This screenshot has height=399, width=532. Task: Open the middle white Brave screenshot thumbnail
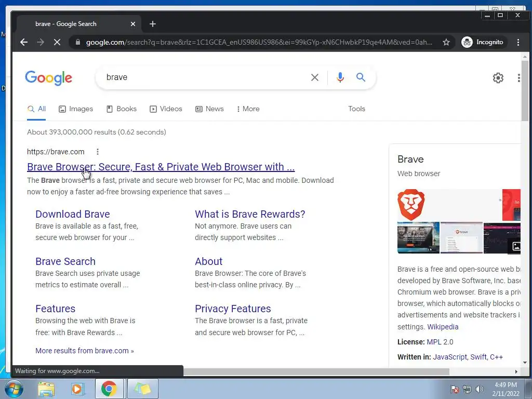tap(461, 237)
